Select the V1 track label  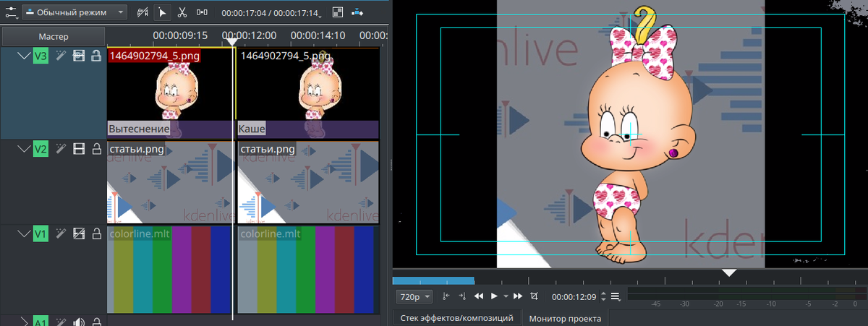point(41,233)
